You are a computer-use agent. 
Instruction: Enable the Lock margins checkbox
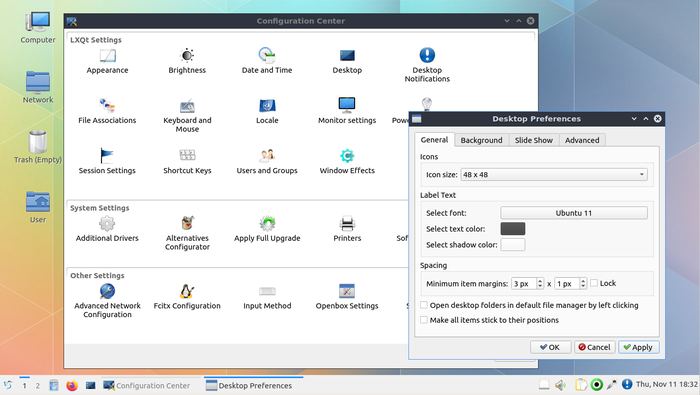[x=594, y=283]
